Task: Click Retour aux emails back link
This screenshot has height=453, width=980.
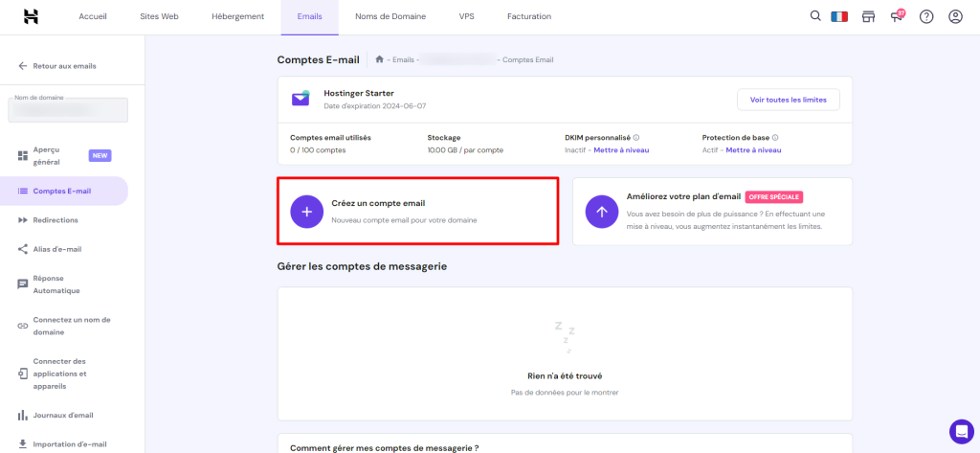Action: [64, 66]
